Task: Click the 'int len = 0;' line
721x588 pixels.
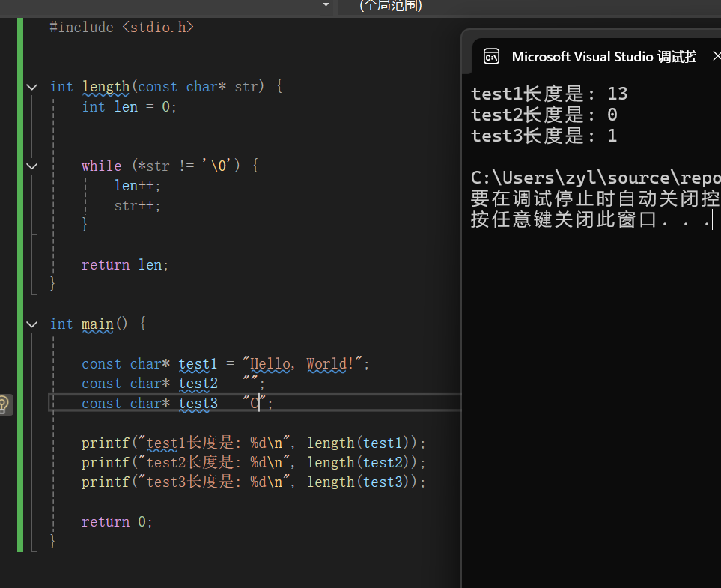Action: [x=129, y=107]
